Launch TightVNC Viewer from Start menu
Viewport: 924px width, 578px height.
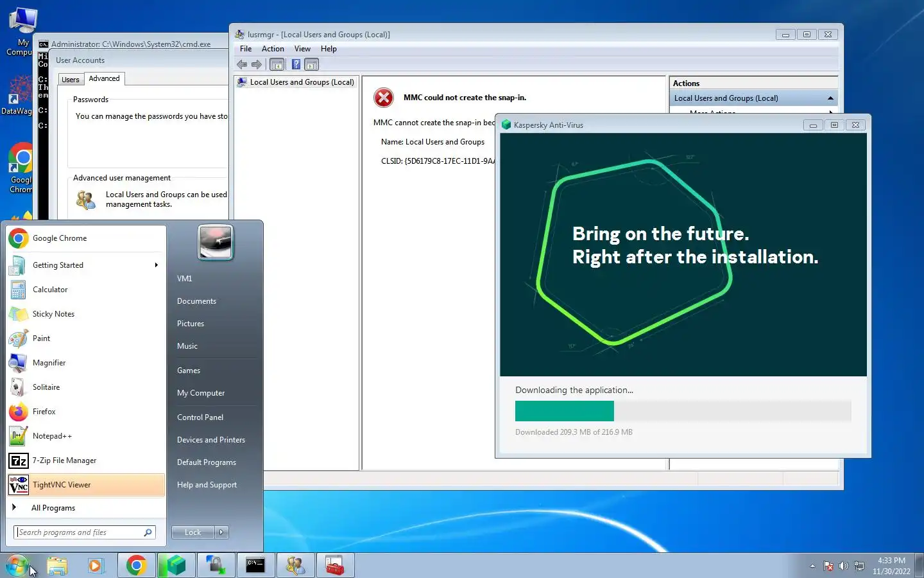[x=86, y=485]
